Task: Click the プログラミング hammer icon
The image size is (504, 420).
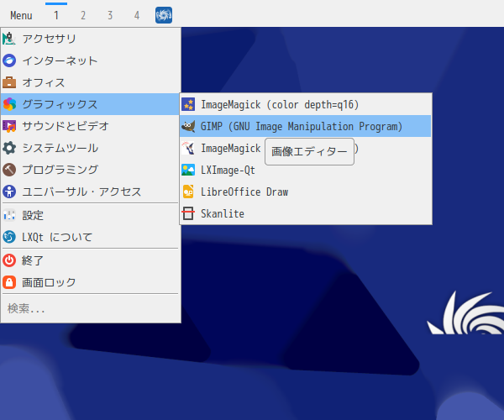Action: click(x=9, y=170)
